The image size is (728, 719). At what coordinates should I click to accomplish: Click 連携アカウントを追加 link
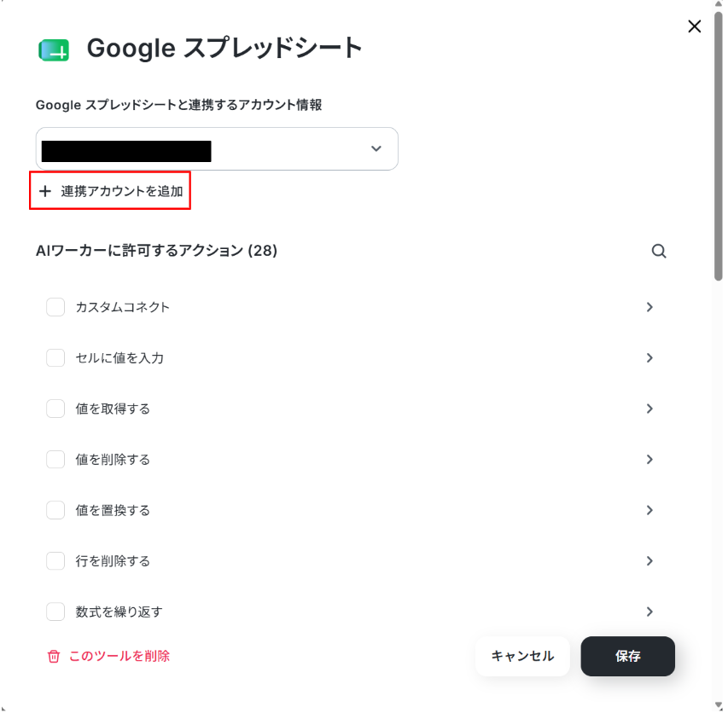(122, 191)
